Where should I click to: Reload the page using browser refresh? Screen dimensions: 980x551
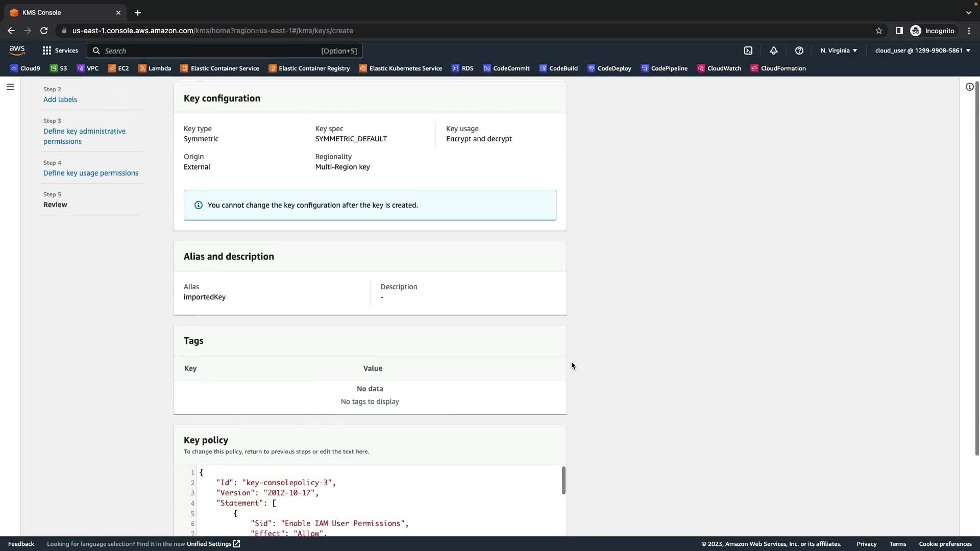pyautogui.click(x=44, y=31)
